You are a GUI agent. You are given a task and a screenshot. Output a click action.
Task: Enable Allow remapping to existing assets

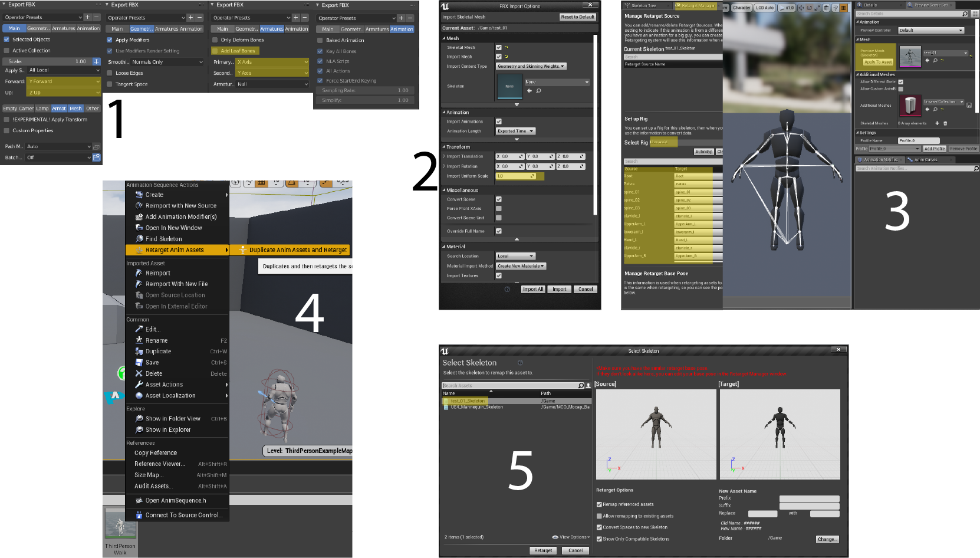[x=599, y=516]
